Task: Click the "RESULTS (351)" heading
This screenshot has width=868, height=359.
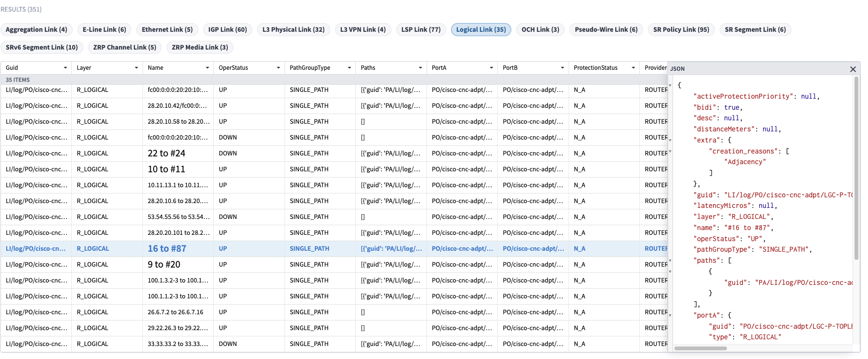Action: point(21,9)
